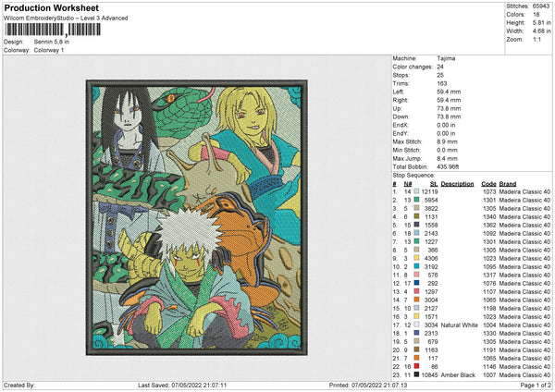Click the stitch count '2127' in stop 15
Image resolution: width=555 pixels, height=392 pixels.
pyautogui.click(x=431, y=308)
